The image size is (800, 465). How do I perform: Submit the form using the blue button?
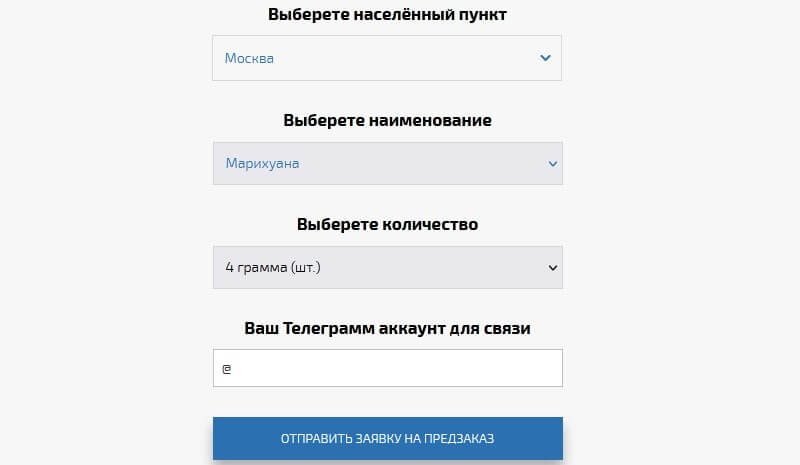[387, 438]
